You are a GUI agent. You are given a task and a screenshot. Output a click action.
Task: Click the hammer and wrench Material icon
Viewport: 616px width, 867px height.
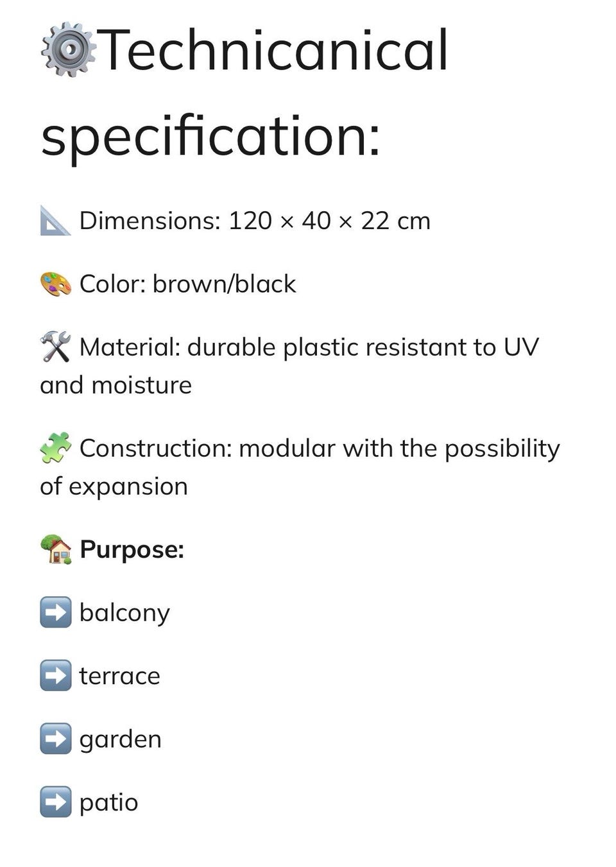pyautogui.click(x=55, y=347)
